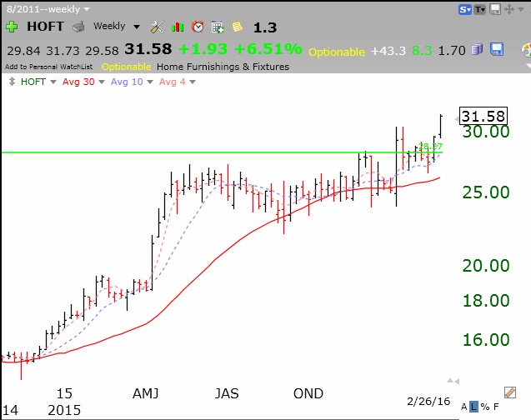The image size is (531, 420).
Task: Click the blue floppy disk save icon
Action: (x=497, y=50)
